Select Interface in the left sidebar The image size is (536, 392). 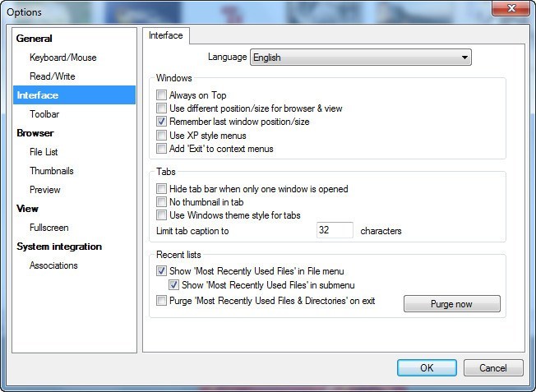[74, 95]
